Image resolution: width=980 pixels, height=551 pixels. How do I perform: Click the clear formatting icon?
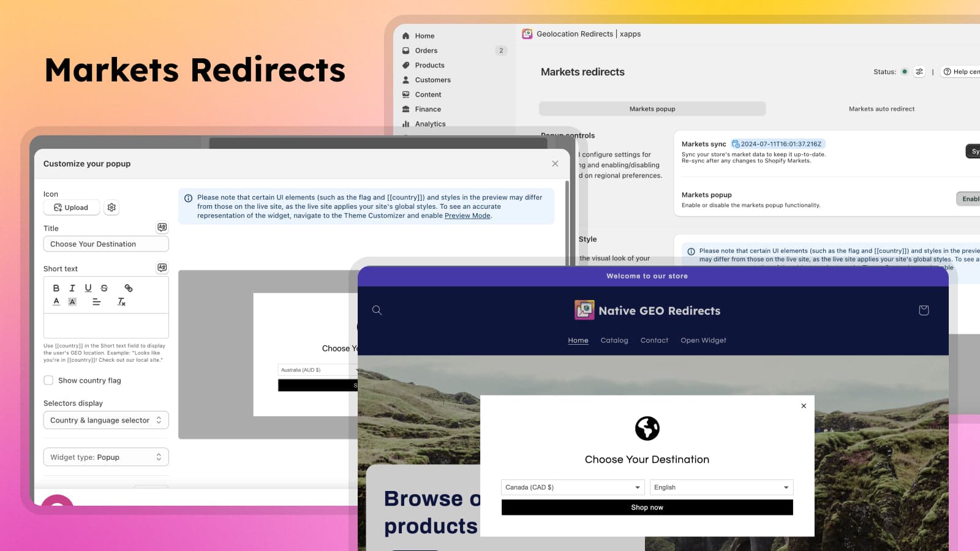(121, 302)
